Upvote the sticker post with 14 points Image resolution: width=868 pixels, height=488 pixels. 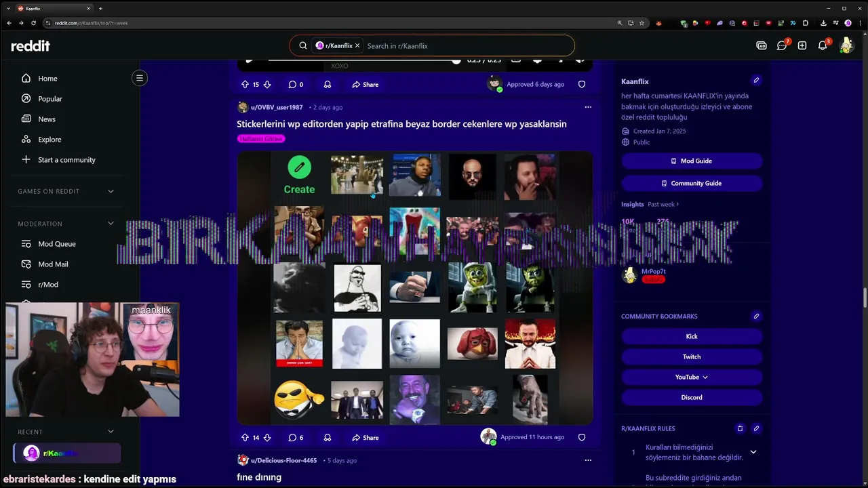[245, 438]
